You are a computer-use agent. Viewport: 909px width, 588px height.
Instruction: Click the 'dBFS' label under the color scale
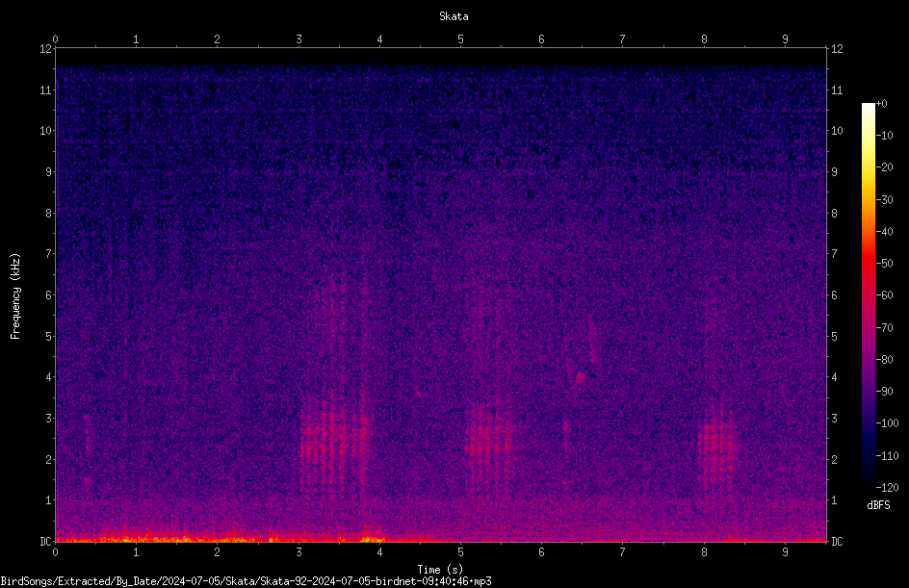[878, 505]
